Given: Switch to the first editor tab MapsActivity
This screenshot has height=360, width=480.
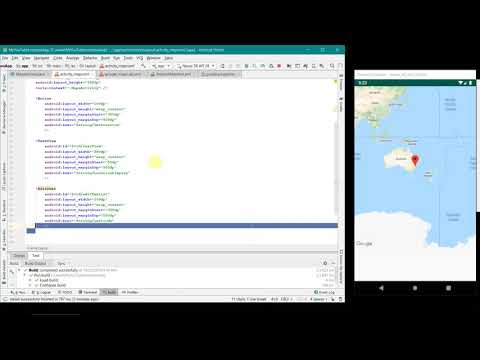Looking at the screenshot, I should [30, 74].
